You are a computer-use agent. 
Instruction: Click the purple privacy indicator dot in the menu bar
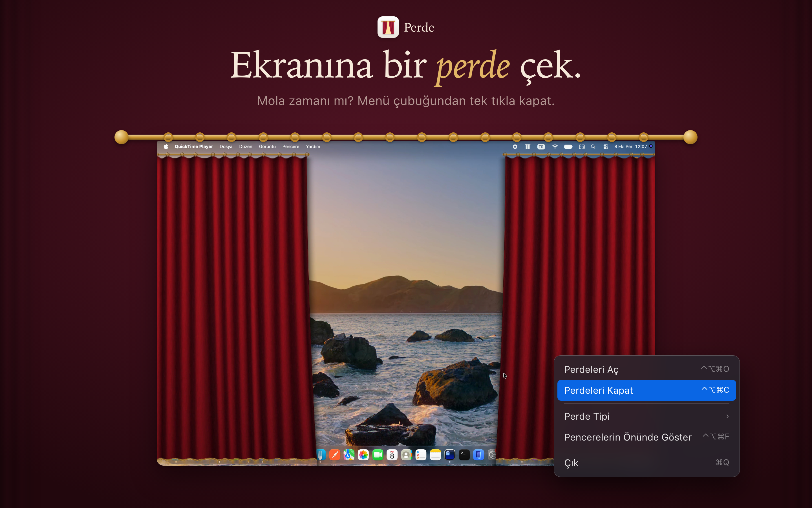click(651, 146)
